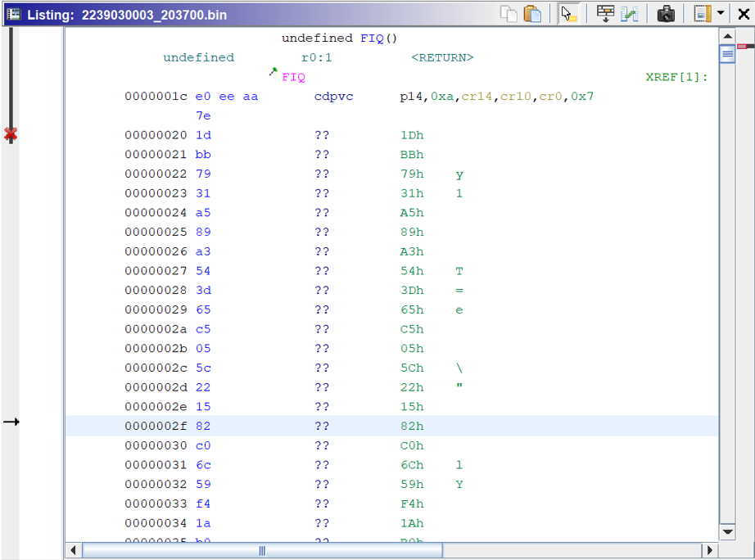
Task: Click the Paste icon in the Listing toolbar
Action: pyautogui.click(x=533, y=13)
